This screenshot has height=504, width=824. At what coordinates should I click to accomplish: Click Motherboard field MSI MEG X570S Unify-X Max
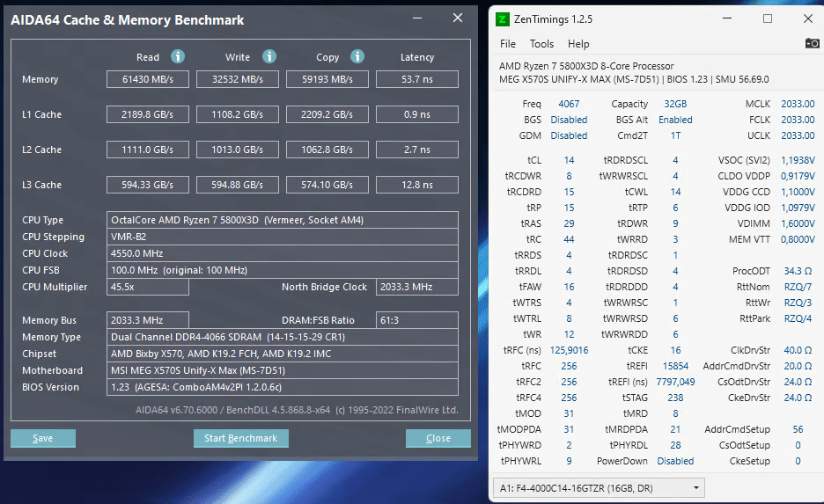(283, 370)
